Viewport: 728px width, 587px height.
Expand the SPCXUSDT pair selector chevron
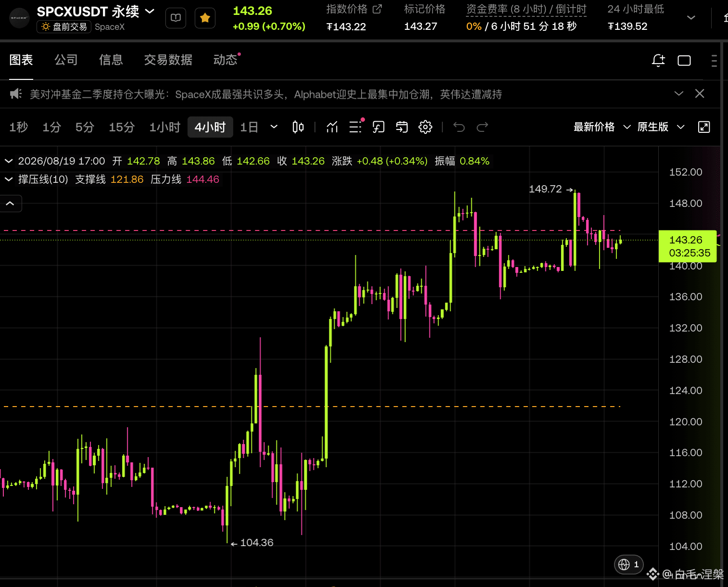click(150, 11)
